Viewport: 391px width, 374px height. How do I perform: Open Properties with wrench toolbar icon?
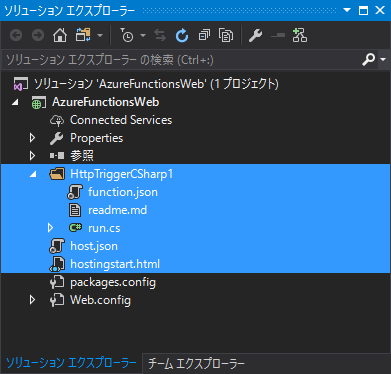click(256, 35)
